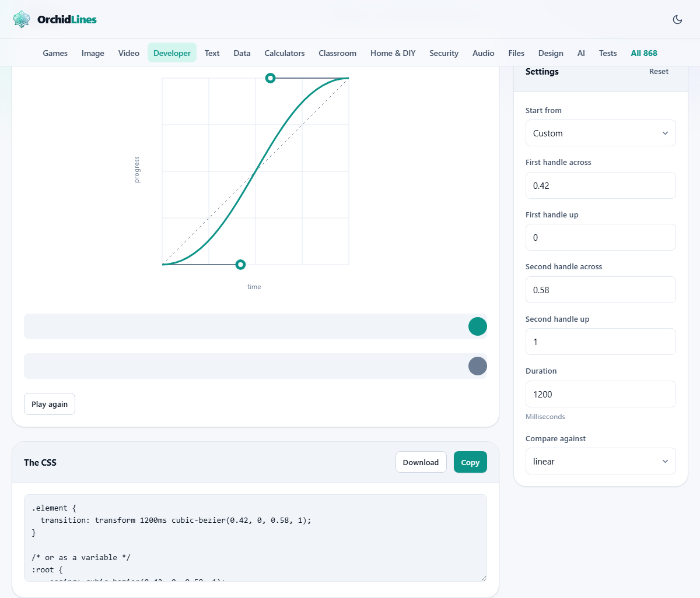Toggle dark mode with the moon icon

click(x=677, y=19)
